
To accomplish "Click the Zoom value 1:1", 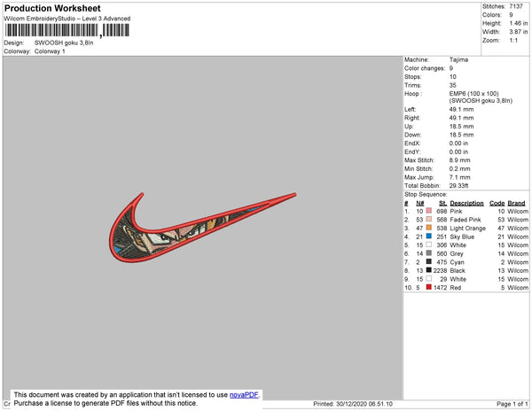I will 513,41.
